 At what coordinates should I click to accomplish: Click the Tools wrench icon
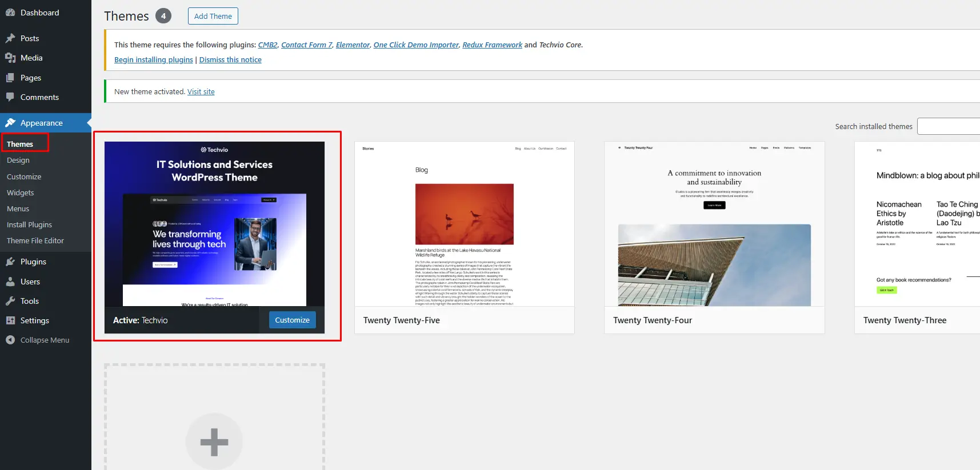[10, 301]
